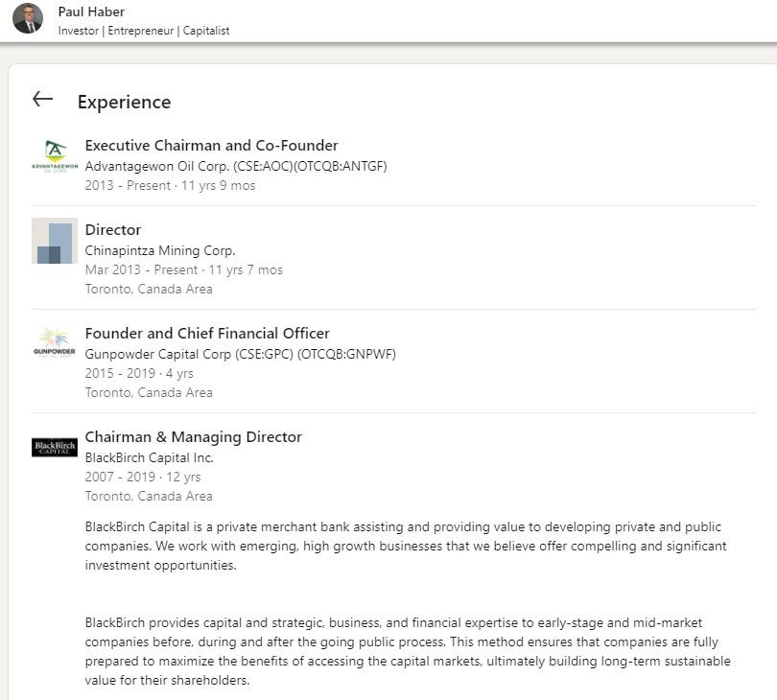Image resolution: width=777 pixels, height=700 pixels.
Task: Open the Chinapintza Mining Corp. company name
Action: 160,250
